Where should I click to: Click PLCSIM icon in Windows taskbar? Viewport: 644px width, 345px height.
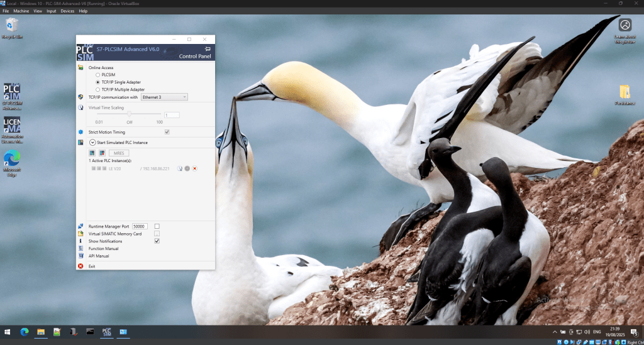[x=106, y=331]
